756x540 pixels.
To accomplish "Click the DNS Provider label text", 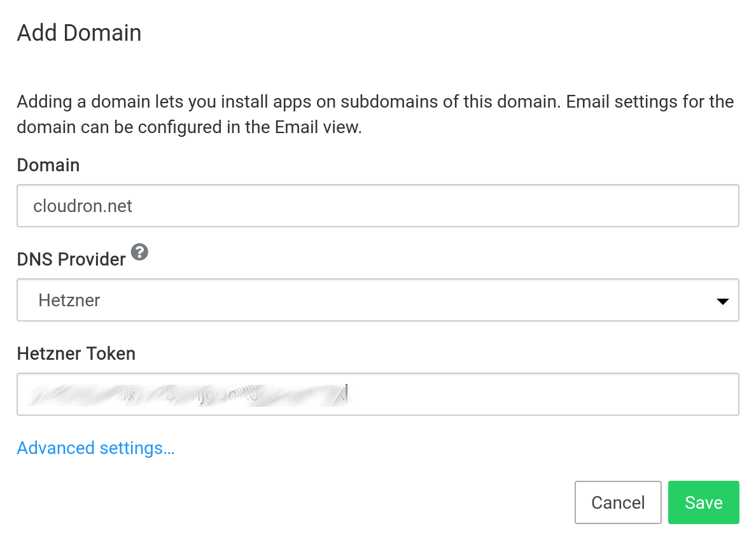I will tap(71, 260).
